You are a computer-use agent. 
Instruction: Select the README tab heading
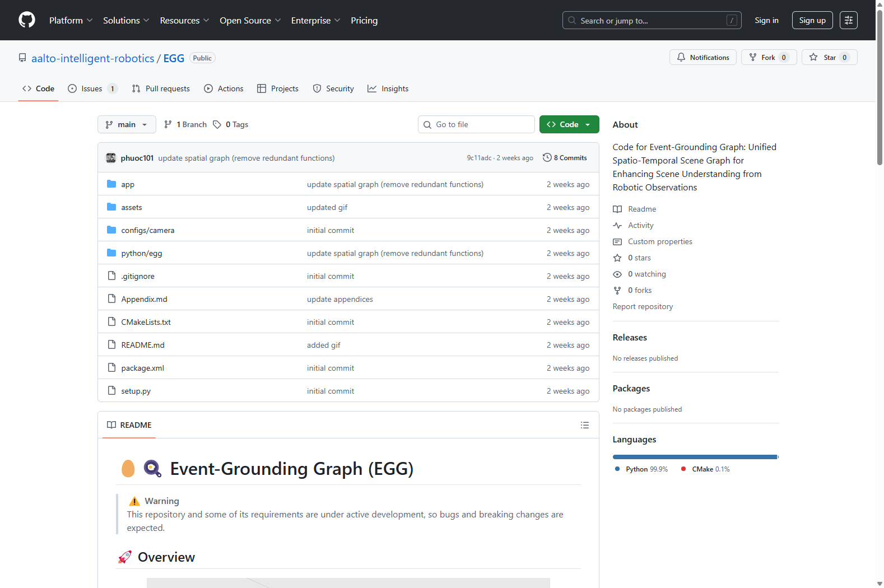click(129, 425)
